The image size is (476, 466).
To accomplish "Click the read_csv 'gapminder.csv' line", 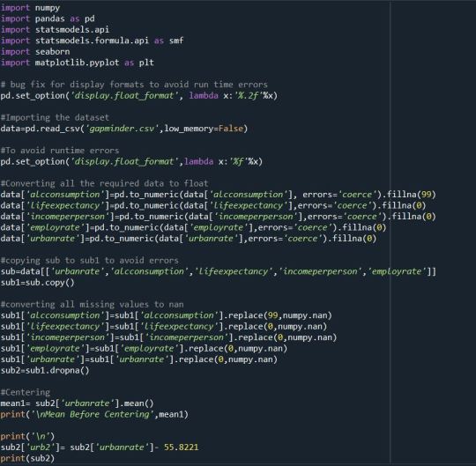I will pos(124,129).
